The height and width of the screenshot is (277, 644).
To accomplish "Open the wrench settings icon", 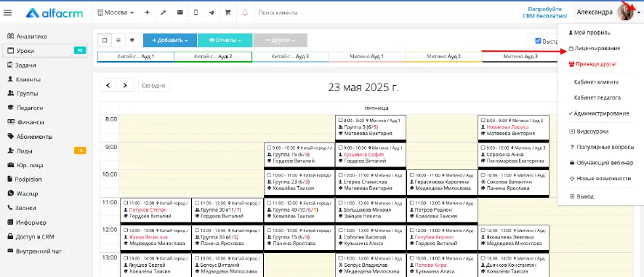I will tap(163, 13).
